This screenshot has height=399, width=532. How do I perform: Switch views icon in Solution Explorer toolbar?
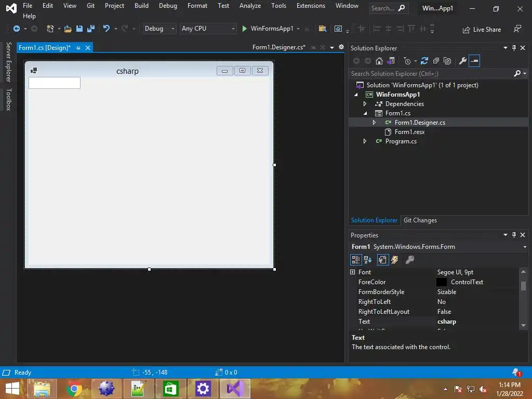click(x=391, y=61)
